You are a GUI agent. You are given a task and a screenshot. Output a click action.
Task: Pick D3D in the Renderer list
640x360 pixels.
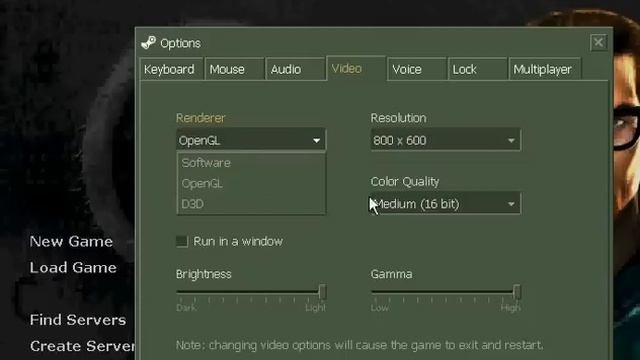[251, 204]
